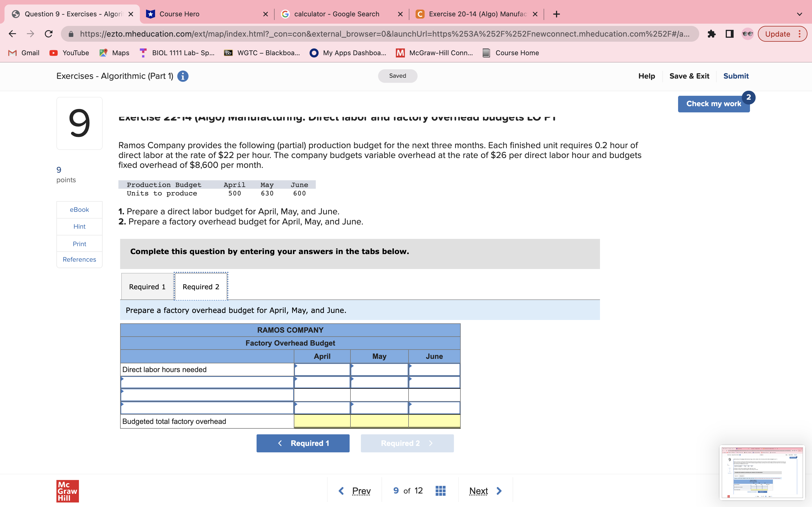The width and height of the screenshot is (812, 507).
Task: Expand the tab search chevron
Action: 800,14
